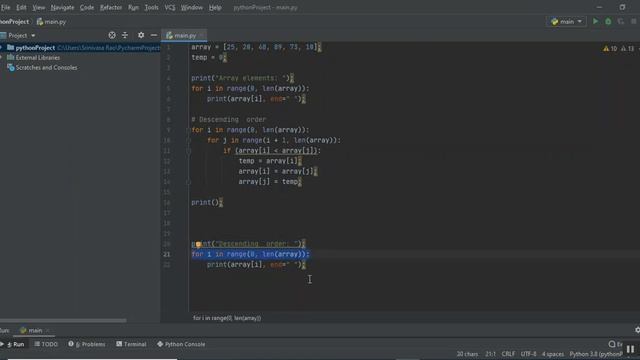Click the Project tool window icon
Screen dimensions: 640x360
[x=3, y=36]
